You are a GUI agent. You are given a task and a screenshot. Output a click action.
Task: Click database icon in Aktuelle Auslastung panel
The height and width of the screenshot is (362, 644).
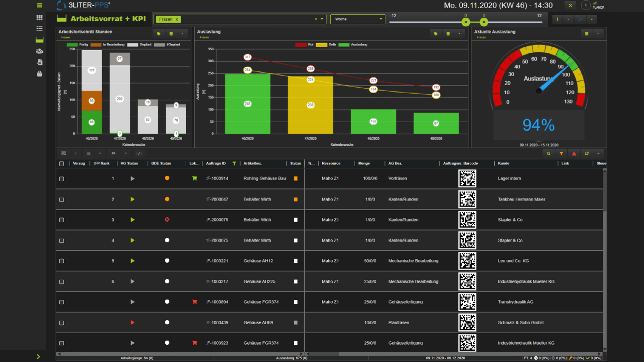(587, 34)
